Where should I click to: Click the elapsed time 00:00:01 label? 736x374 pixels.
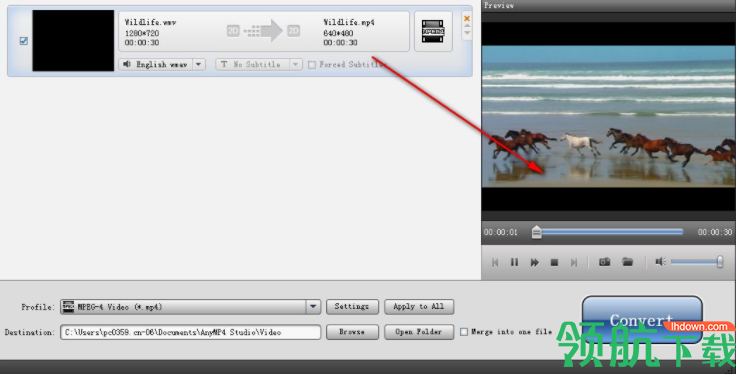(x=500, y=232)
